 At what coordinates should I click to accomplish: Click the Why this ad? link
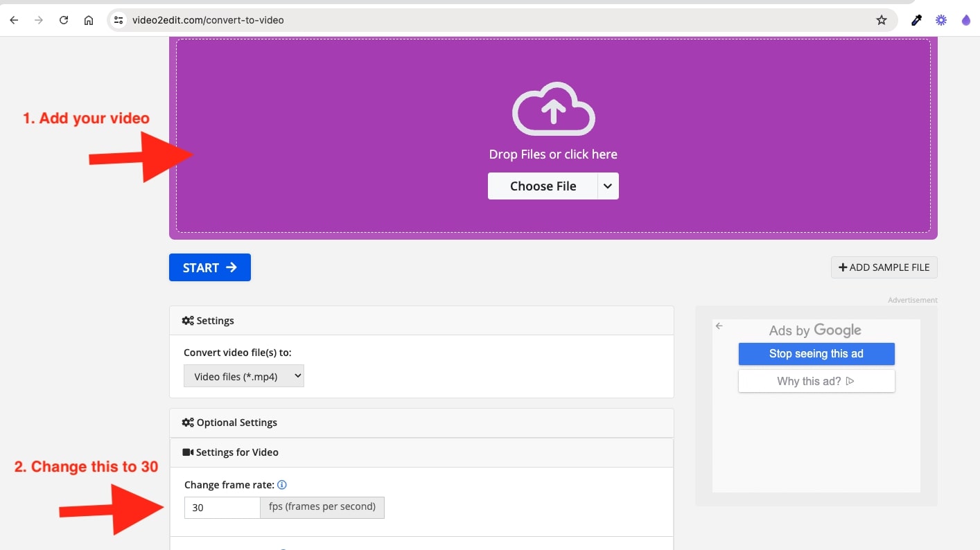816,381
